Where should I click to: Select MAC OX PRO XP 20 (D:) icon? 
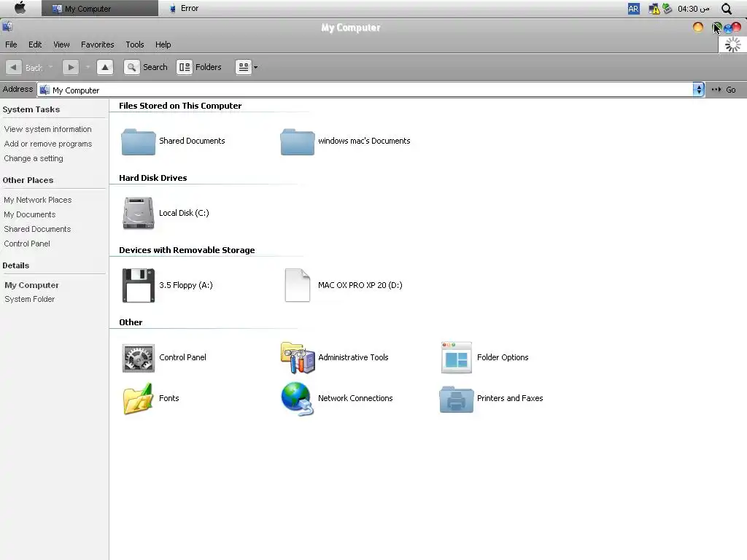(298, 285)
